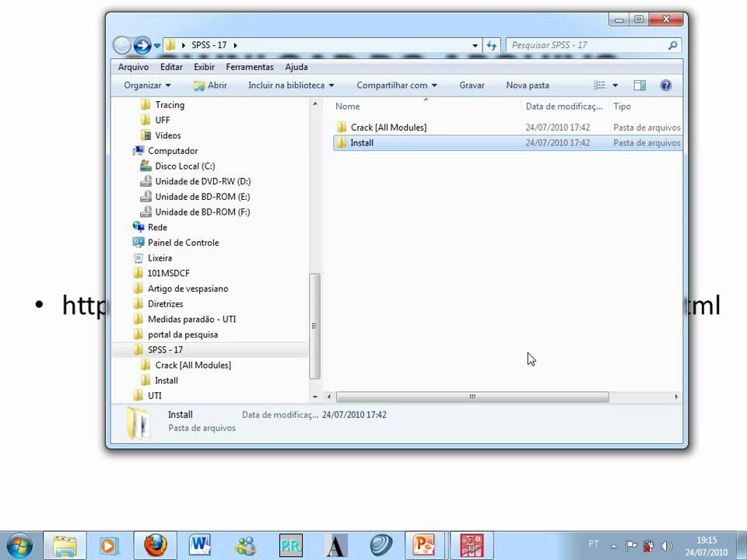This screenshot has height=560, width=747.
Task: Select Tracing folder in navigation tree
Action: [x=163, y=105]
